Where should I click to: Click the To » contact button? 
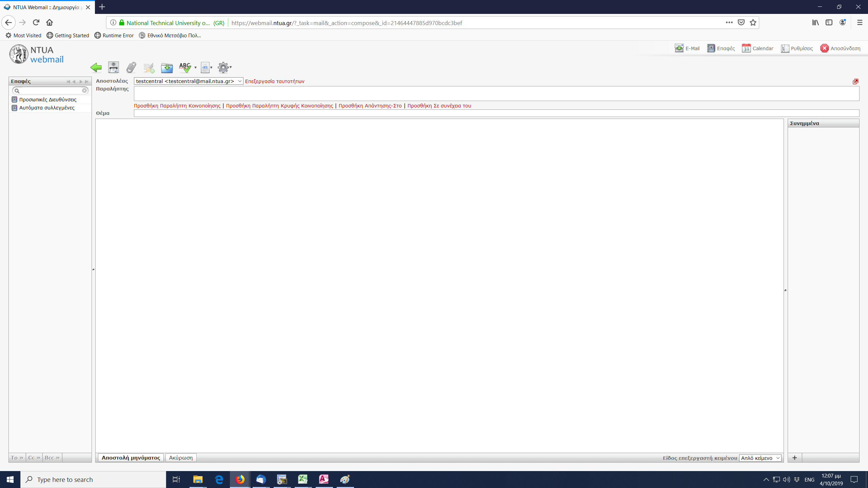point(17,458)
